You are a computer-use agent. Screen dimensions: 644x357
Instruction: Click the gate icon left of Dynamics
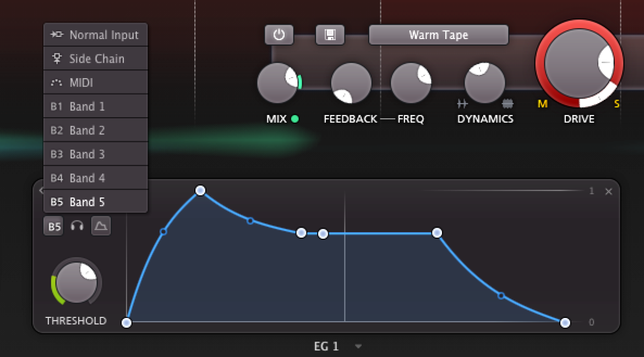[462, 104]
